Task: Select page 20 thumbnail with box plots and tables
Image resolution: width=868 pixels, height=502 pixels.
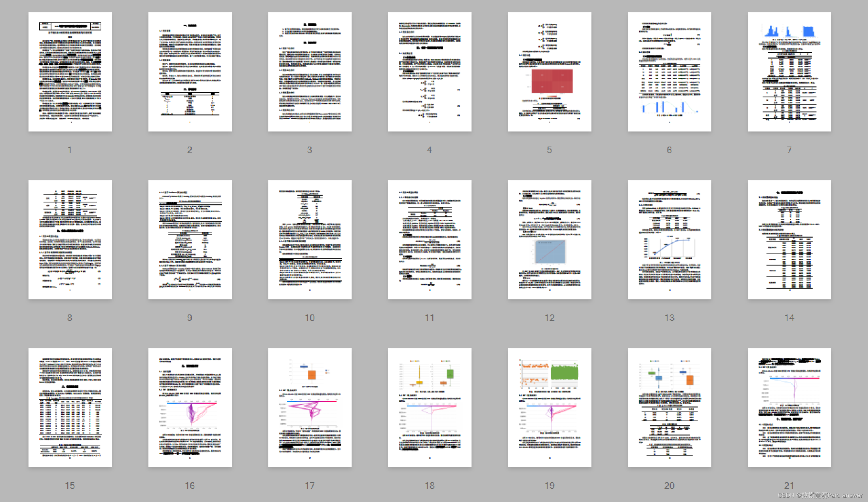Action: point(669,408)
